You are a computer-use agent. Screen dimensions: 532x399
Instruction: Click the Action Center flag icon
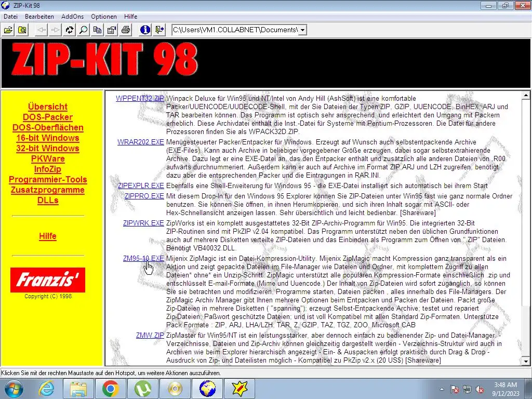455,390
